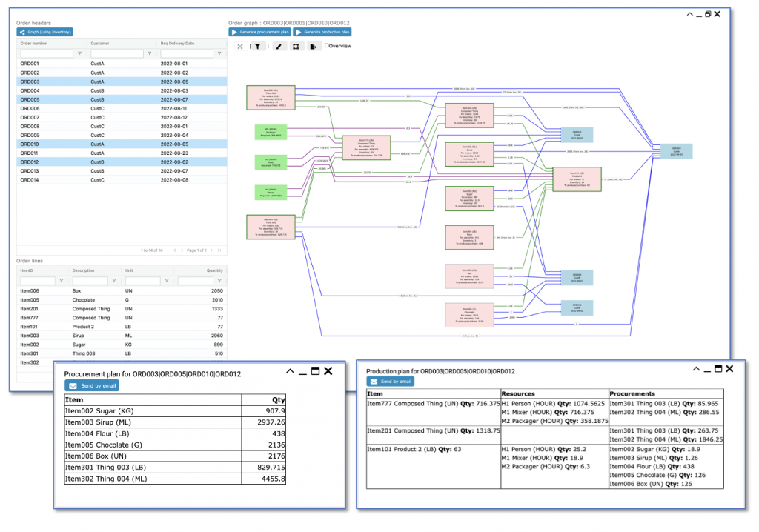Screen dimensions: 759x532
Task: Export the order graph via the export icon
Action: (314, 46)
